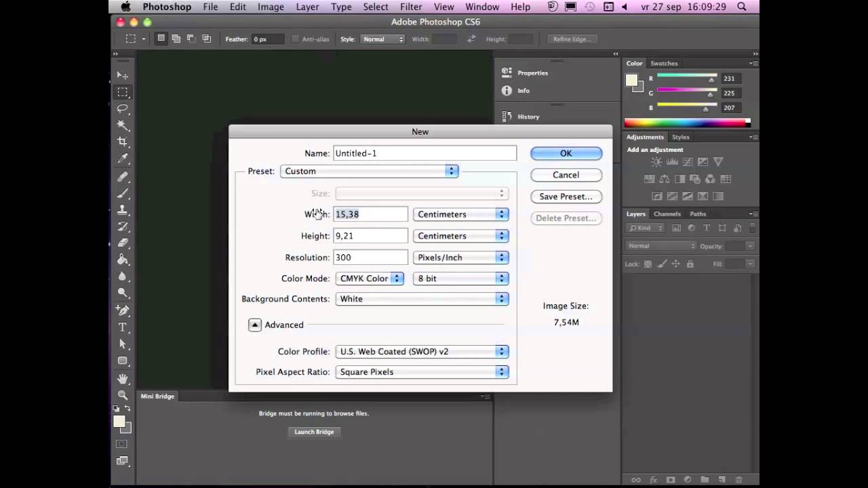868x488 pixels.
Task: Select the Lasso tool
Action: [x=123, y=108]
